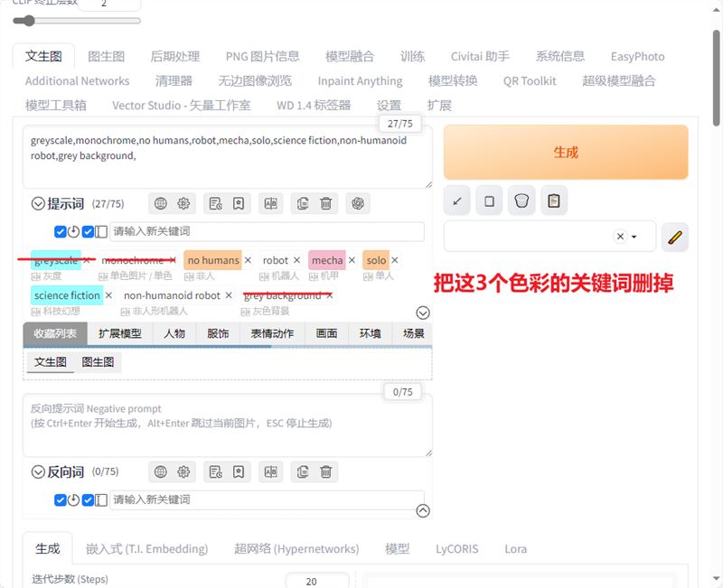Click the globe icon in the 提示词 toolbar
Screen dimensions: 723x588
[x=161, y=203]
